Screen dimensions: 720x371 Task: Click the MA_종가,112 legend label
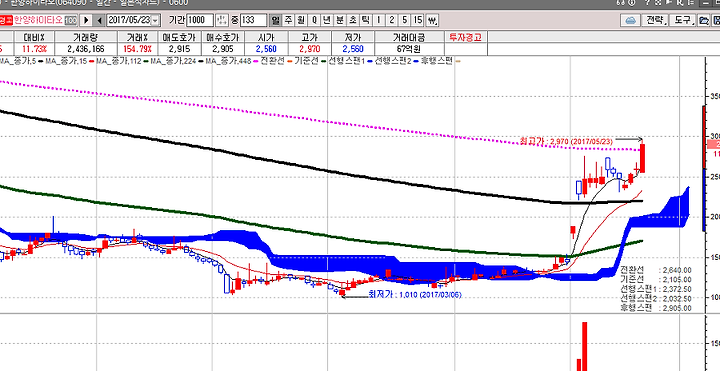pyautogui.click(x=120, y=61)
